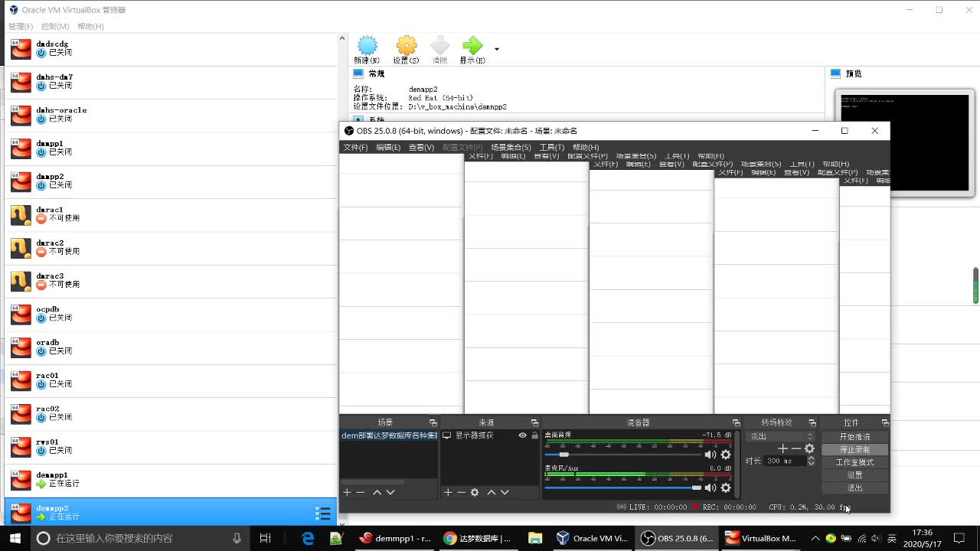
Task: Select the oradb virtual machine
Action: coord(171,347)
